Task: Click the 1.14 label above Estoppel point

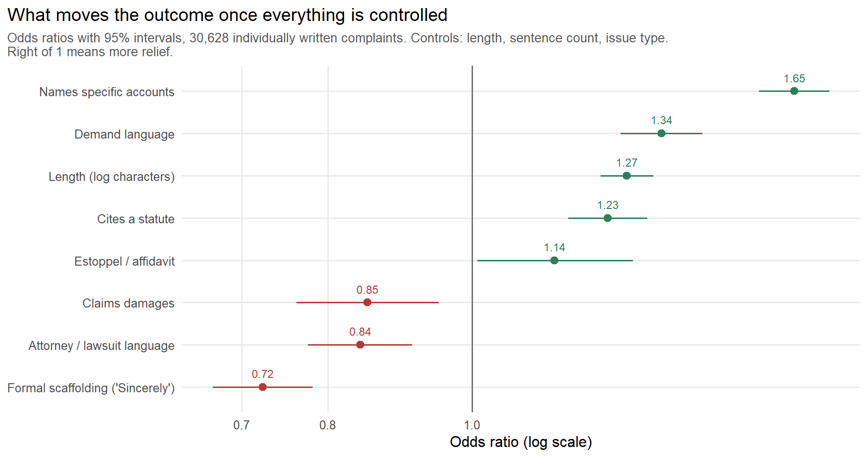Action: (554, 248)
